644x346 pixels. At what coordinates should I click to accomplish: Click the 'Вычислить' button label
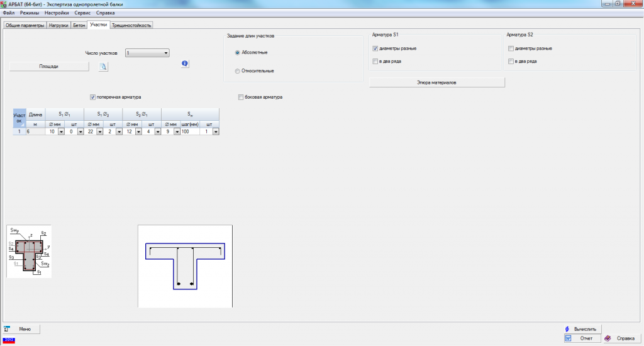coord(585,329)
